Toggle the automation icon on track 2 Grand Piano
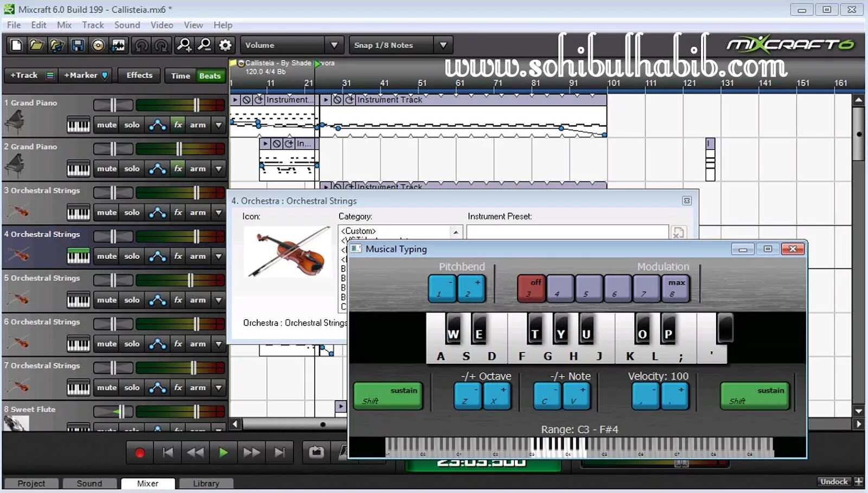 pos(157,169)
